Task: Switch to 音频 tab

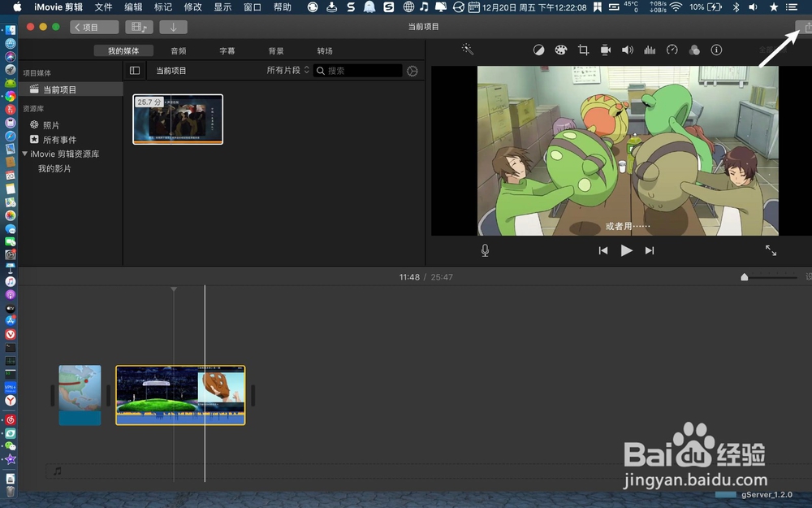Action: pyautogui.click(x=179, y=50)
